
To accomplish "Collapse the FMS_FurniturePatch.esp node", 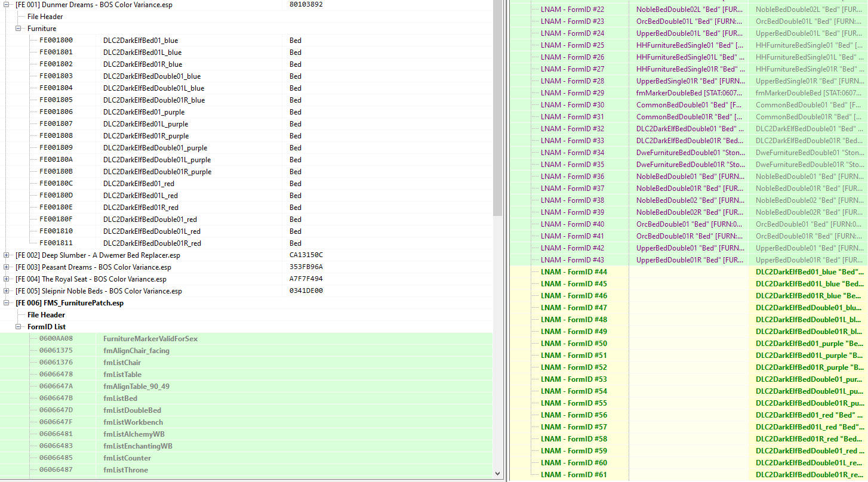I will (7, 303).
